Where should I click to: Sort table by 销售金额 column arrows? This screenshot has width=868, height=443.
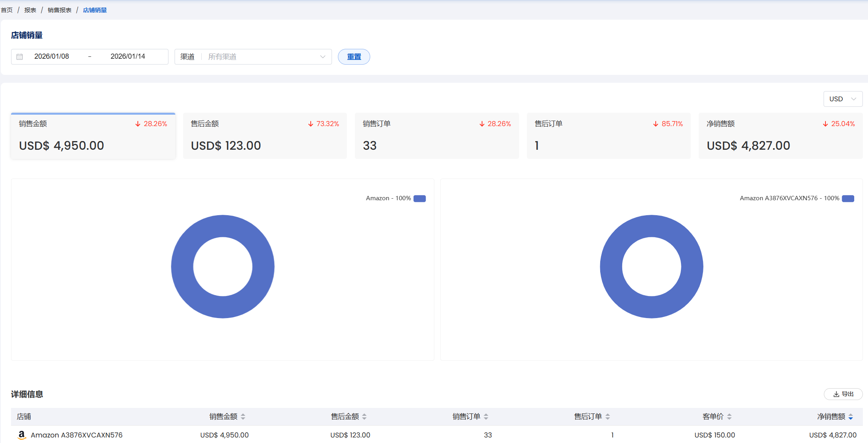(x=243, y=417)
